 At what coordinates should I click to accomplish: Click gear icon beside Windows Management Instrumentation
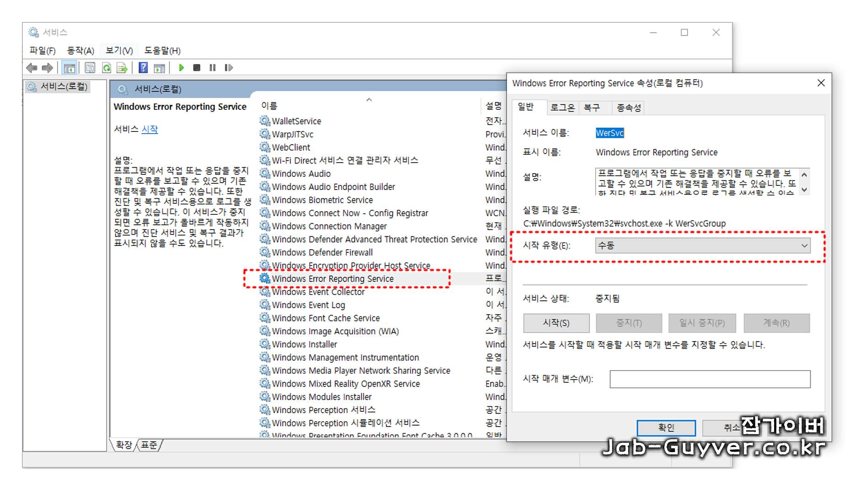pos(265,357)
